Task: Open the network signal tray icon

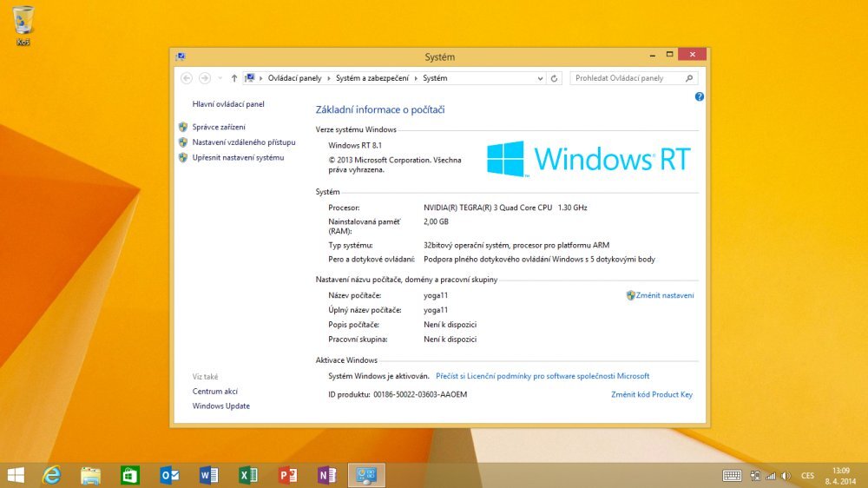Action: (x=771, y=476)
